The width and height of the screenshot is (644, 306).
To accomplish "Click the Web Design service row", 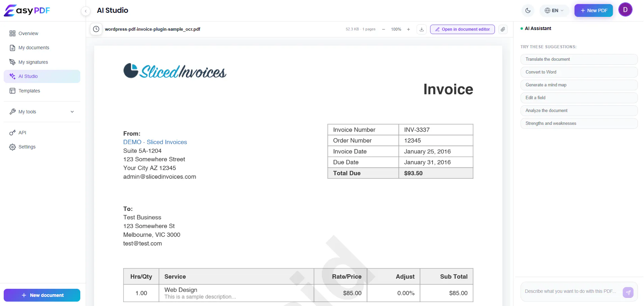I will 298,293.
